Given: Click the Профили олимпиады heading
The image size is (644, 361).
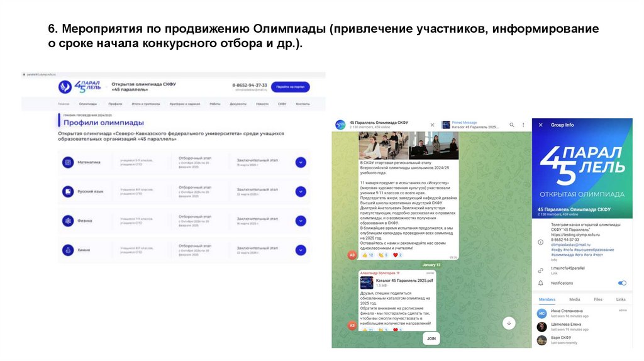Looking at the screenshot, I should tap(104, 123).
